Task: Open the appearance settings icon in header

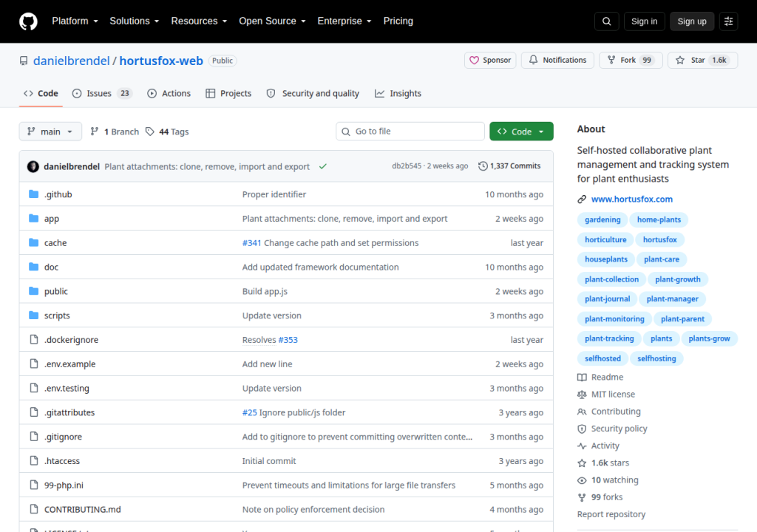Action: pos(728,21)
